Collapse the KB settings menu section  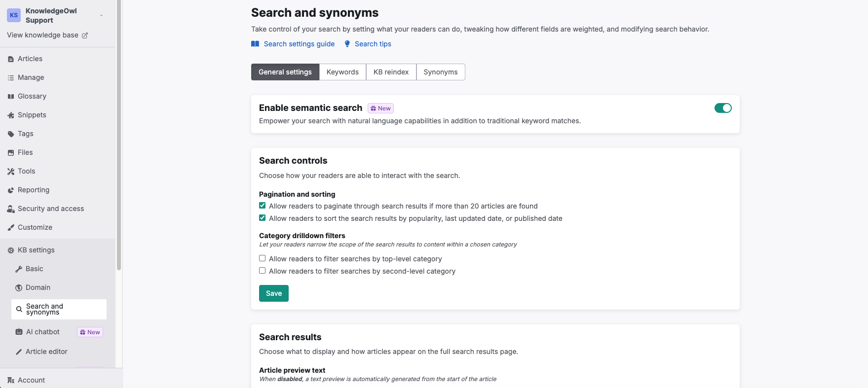click(x=36, y=250)
